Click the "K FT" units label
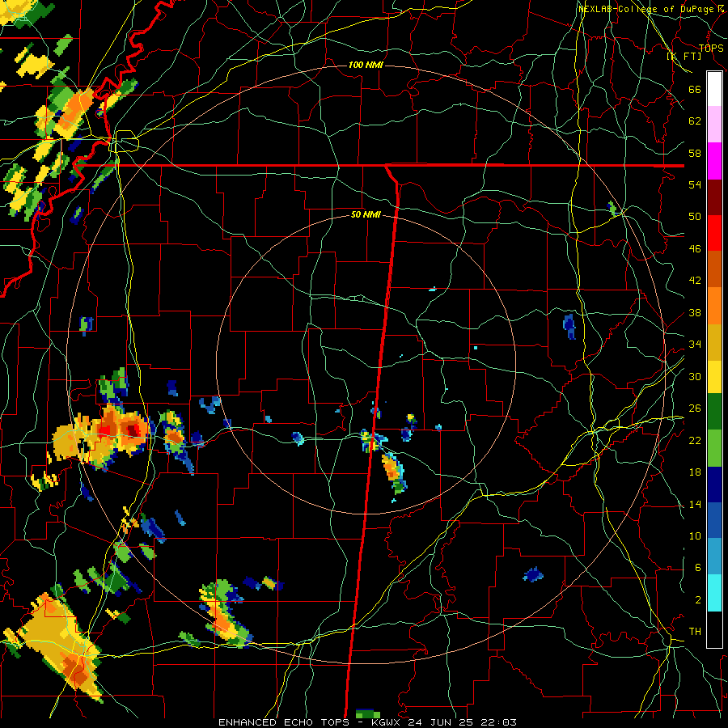 684,56
